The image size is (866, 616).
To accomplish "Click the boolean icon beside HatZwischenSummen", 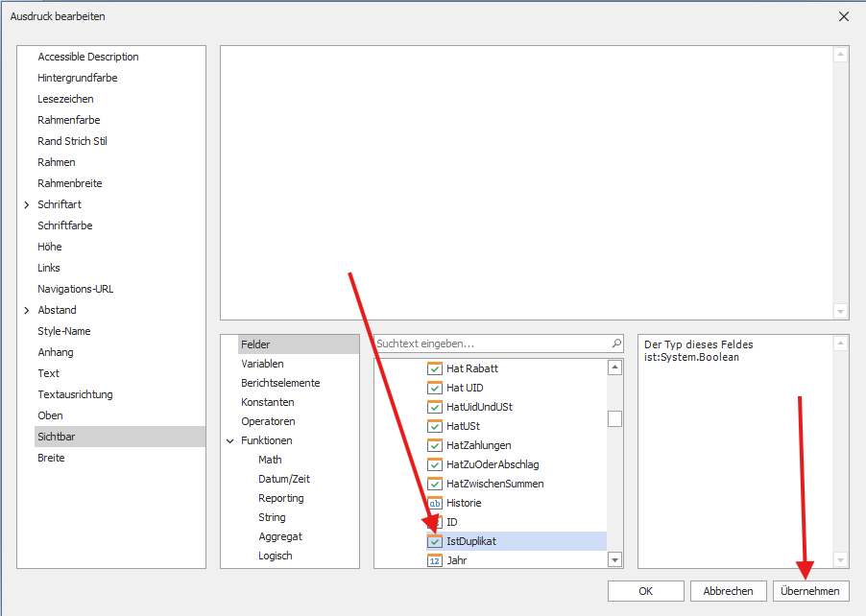I will coord(435,484).
